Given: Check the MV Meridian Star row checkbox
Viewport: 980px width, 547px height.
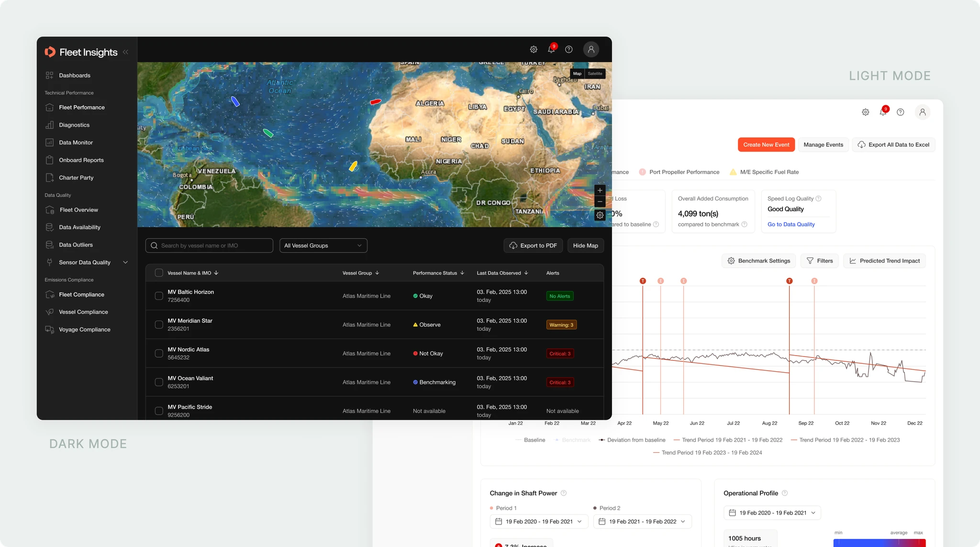Looking at the screenshot, I should (x=159, y=324).
